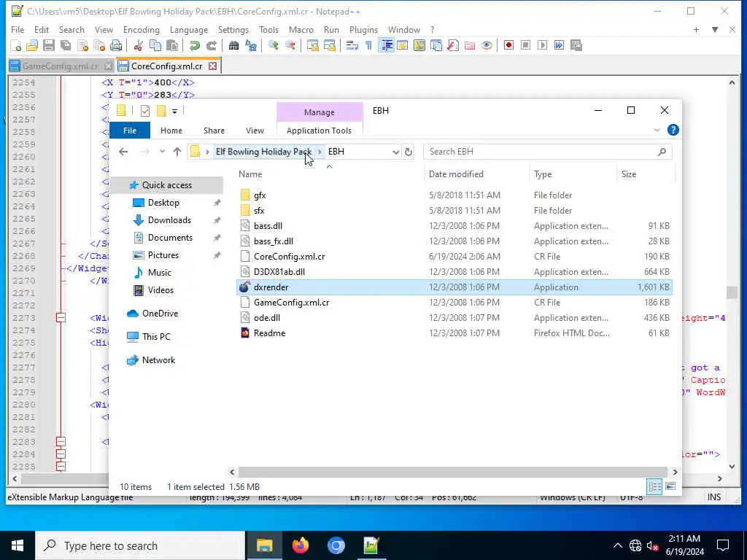Click the Folder as Workspace toolbar icon
747x560 pixels.
(x=470, y=46)
